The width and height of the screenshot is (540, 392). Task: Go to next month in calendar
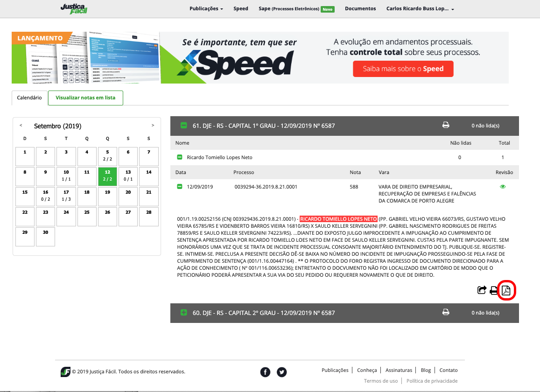(153, 126)
